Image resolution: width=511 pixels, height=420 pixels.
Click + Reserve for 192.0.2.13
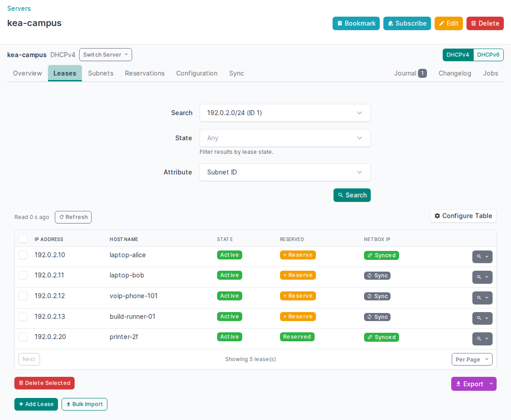[x=298, y=317]
